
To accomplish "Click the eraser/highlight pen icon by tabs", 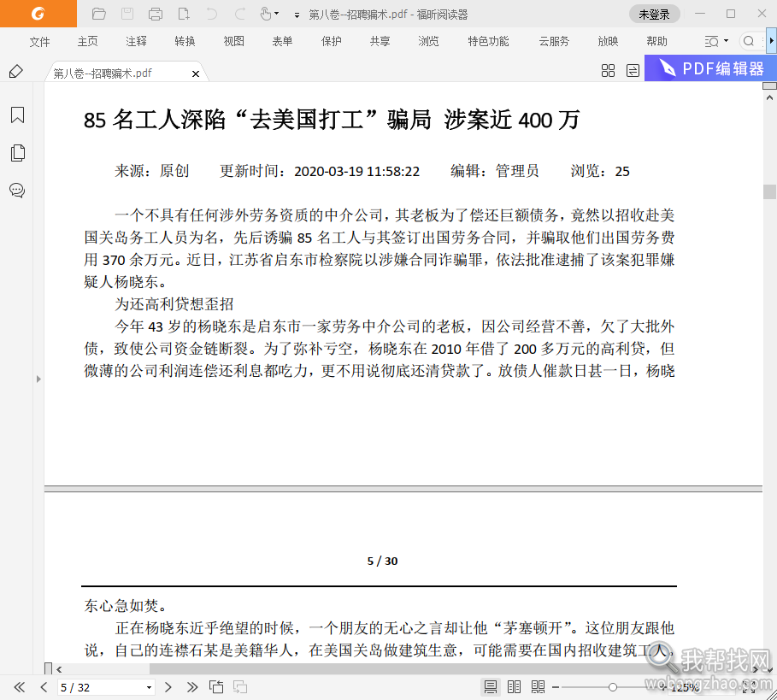I will coord(16,72).
